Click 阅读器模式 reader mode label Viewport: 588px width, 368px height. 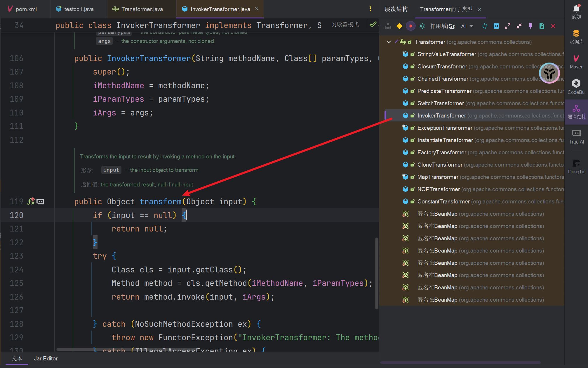click(x=345, y=25)
